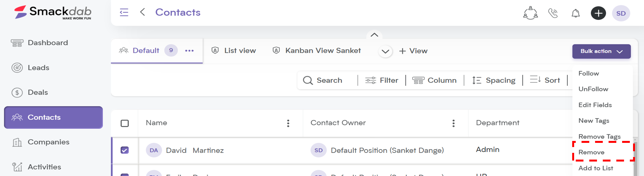
Task: Open Name column three-dot menu
Action: [288, 123]
